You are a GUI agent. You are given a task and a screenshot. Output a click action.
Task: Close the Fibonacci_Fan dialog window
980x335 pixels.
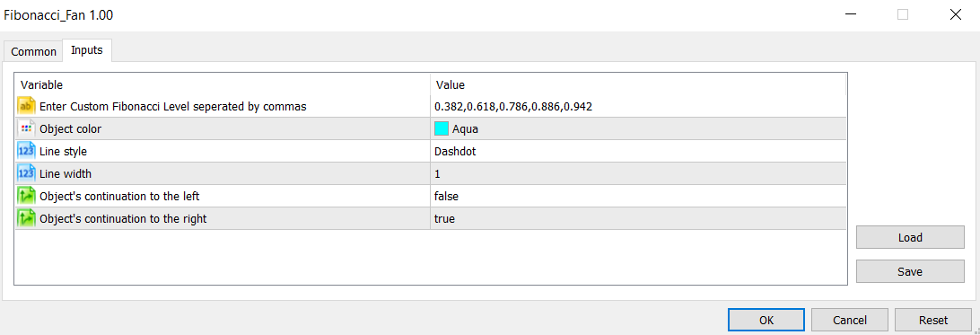tap(955, 15)
